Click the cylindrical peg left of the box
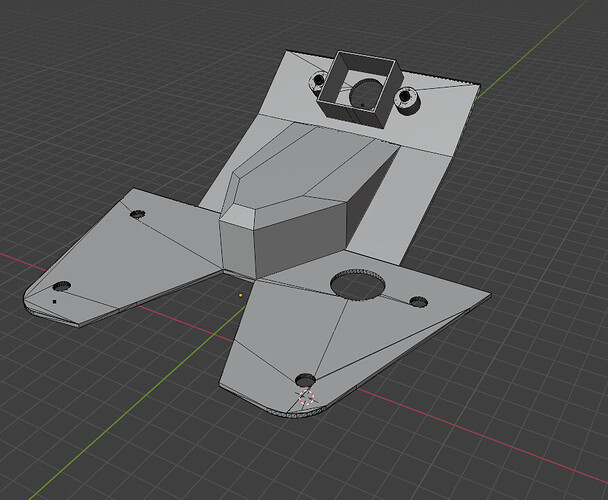Image resolution: width=608 pixels, height=500 pixels. point(318,81)
